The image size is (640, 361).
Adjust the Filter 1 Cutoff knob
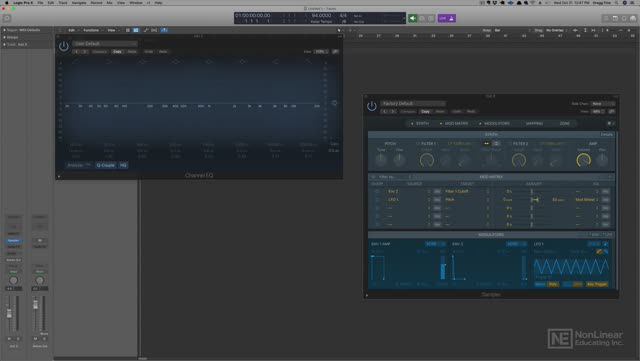[x=427, y=160]
